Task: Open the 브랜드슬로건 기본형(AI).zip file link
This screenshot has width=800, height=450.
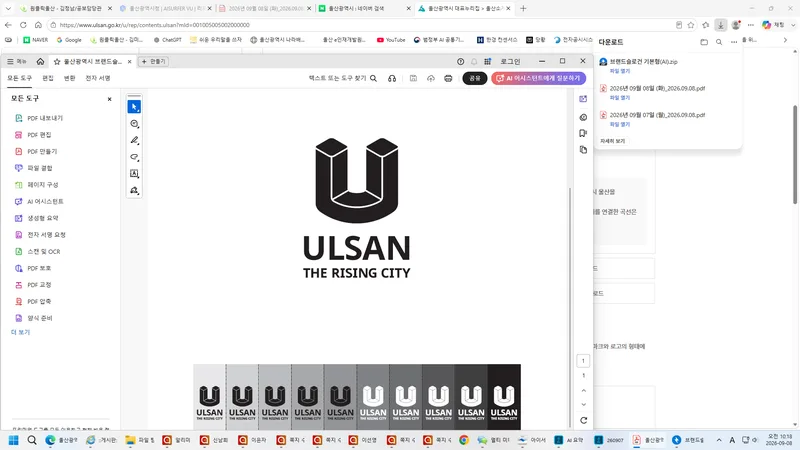Action: click(x=643, y=61)
